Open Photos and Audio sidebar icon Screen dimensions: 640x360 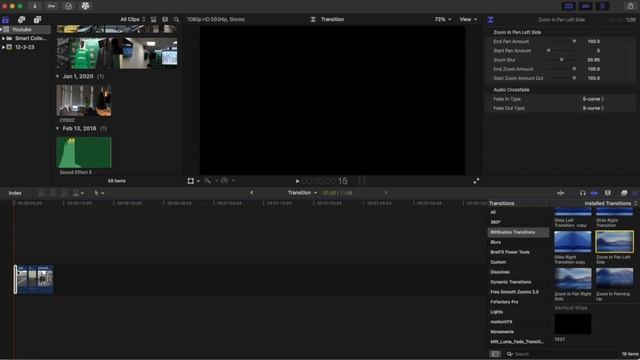(21, 20)
